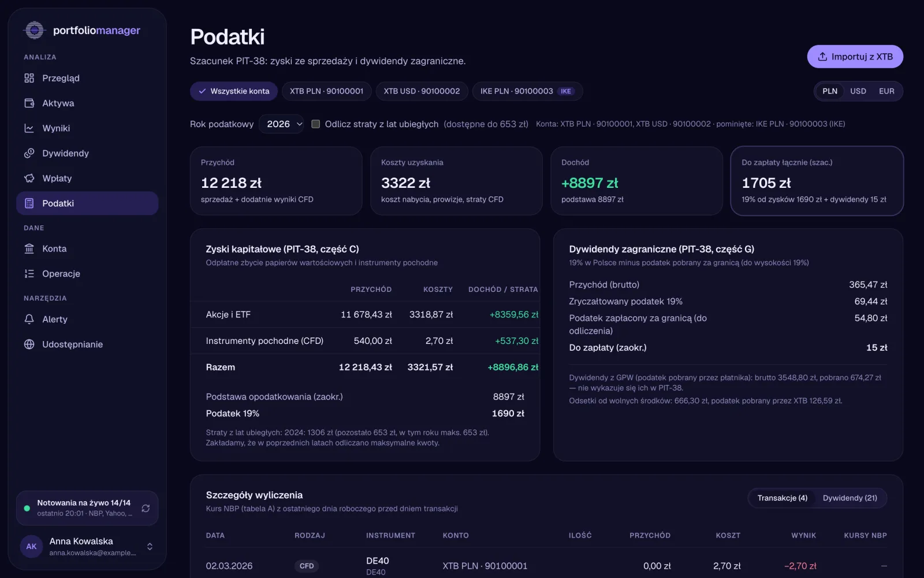Switch currency to EUR
The height and width of the screenshot is (578, 924).
pyautogui.click(x=886, y=91)
